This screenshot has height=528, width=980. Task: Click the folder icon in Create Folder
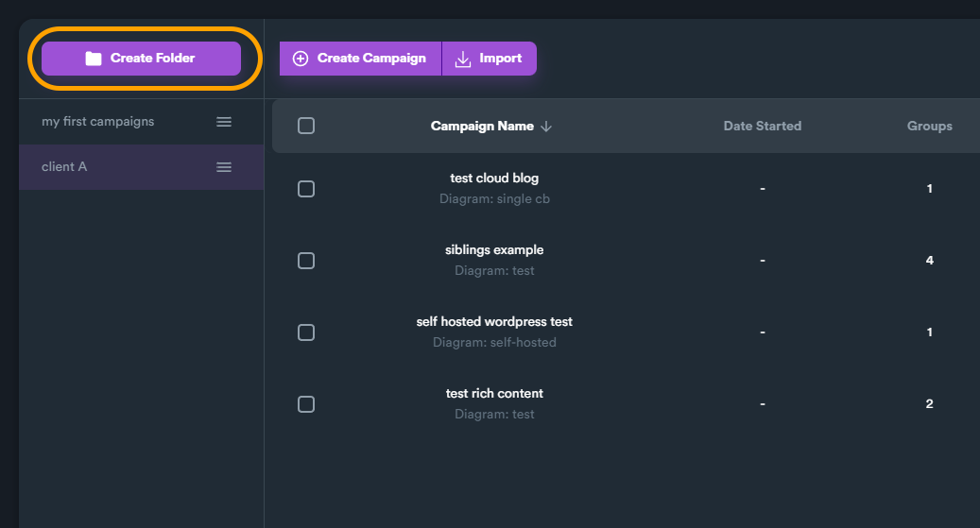pos(94,59)
